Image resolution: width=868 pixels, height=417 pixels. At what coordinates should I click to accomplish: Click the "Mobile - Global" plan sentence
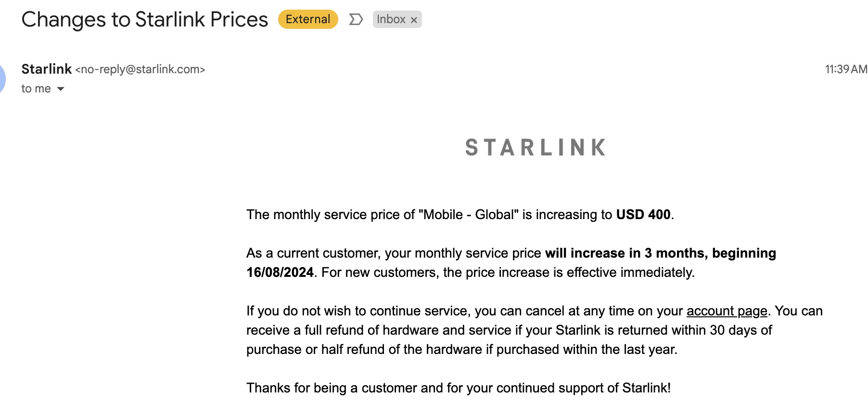460,215
